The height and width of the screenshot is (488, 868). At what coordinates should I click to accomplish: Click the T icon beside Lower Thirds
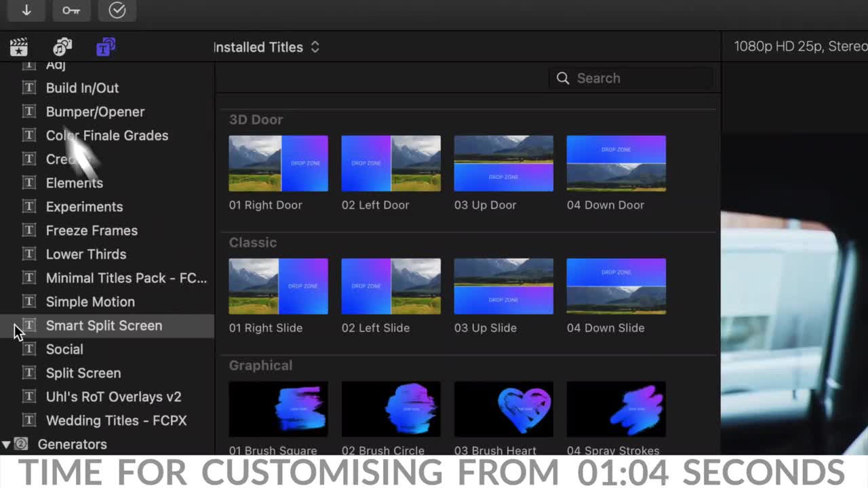28,254
